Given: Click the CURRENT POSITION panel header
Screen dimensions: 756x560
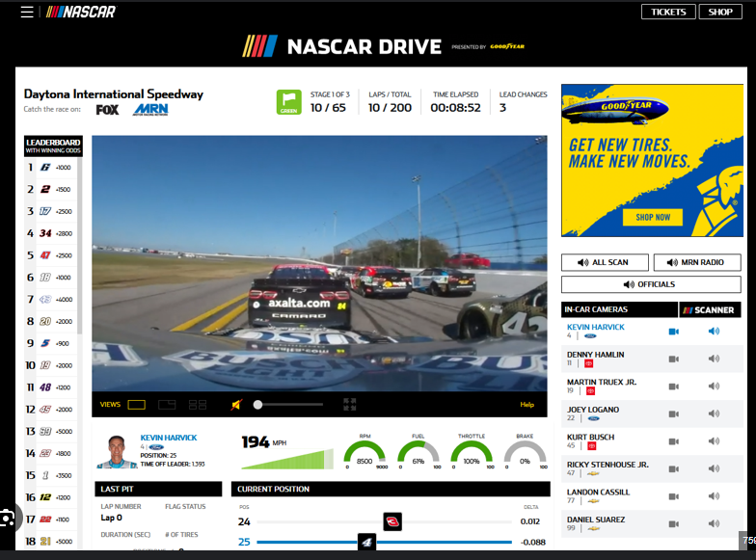Looking at the screenshot, I should click(x=391, y=490).
